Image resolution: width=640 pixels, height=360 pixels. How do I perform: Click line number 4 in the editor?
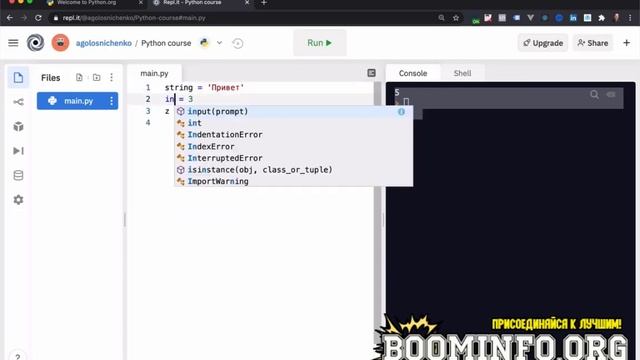click(x=148, y=123)
